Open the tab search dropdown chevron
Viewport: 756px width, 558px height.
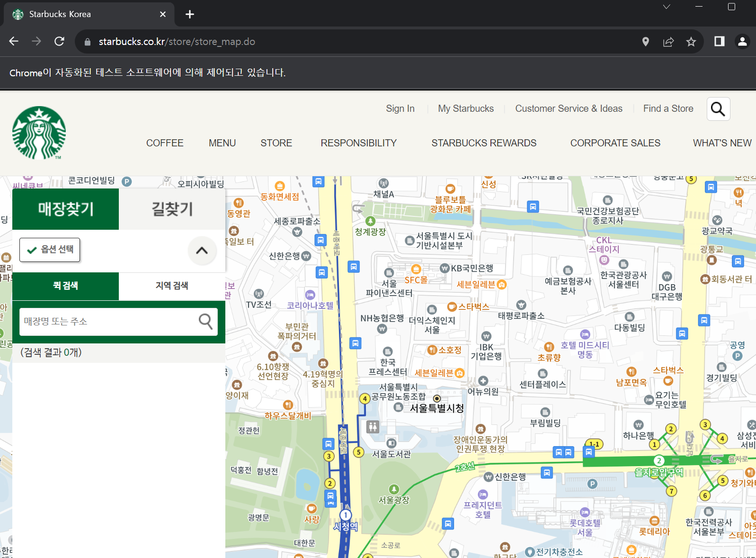pyautogui.click(x=667, y=7)
